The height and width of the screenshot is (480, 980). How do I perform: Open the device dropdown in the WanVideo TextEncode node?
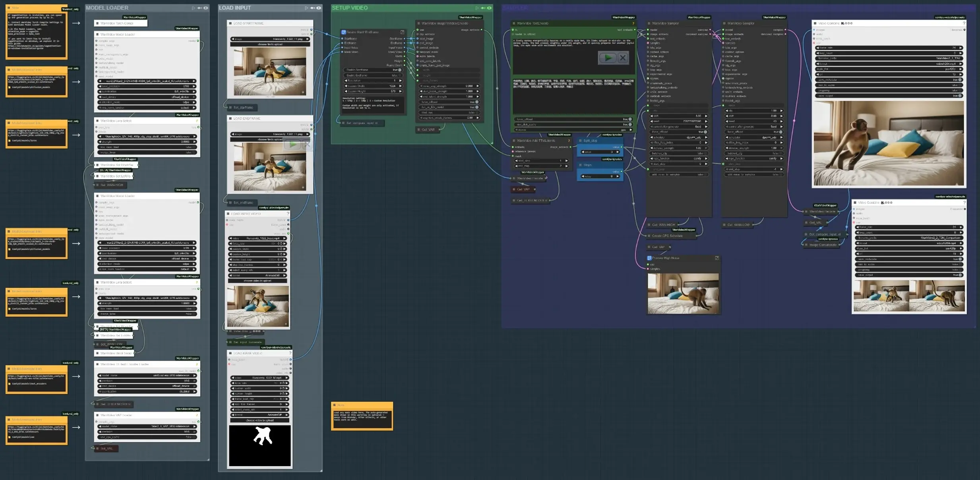[x=573, y=129]
